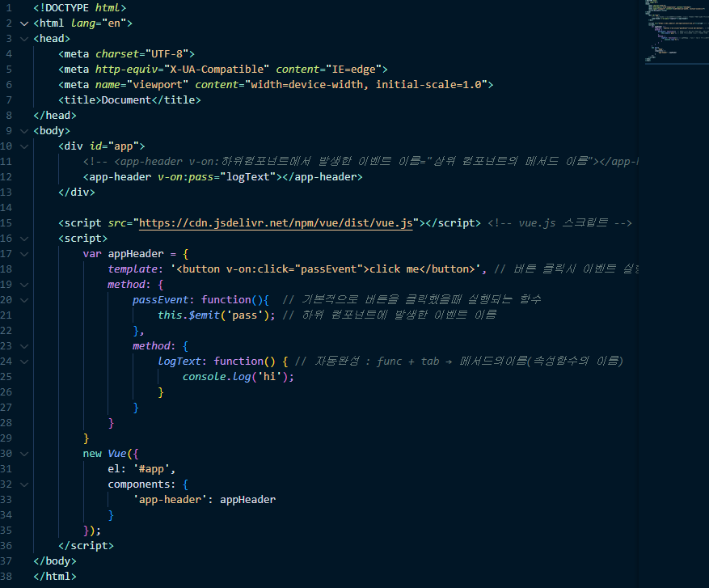
Task: Click the "logText" attribute value on line 12
Action: 248,177
